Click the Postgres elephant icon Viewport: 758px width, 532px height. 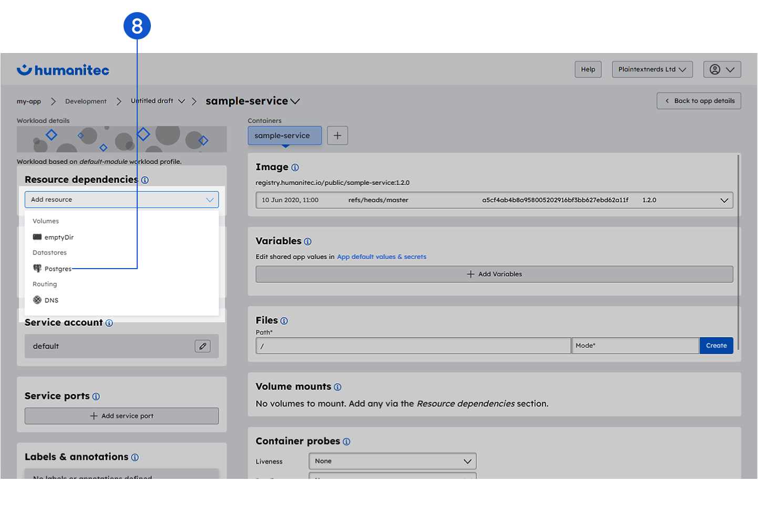(x=37, y=269)
